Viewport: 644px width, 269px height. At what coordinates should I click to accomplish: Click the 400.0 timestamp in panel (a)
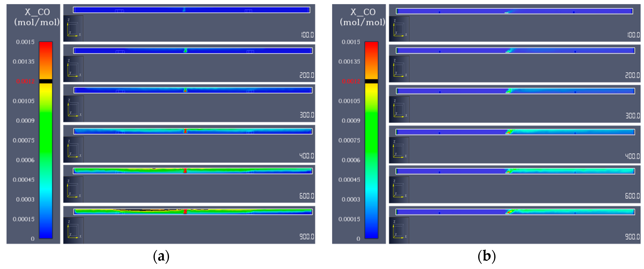[x=307, y=156]
